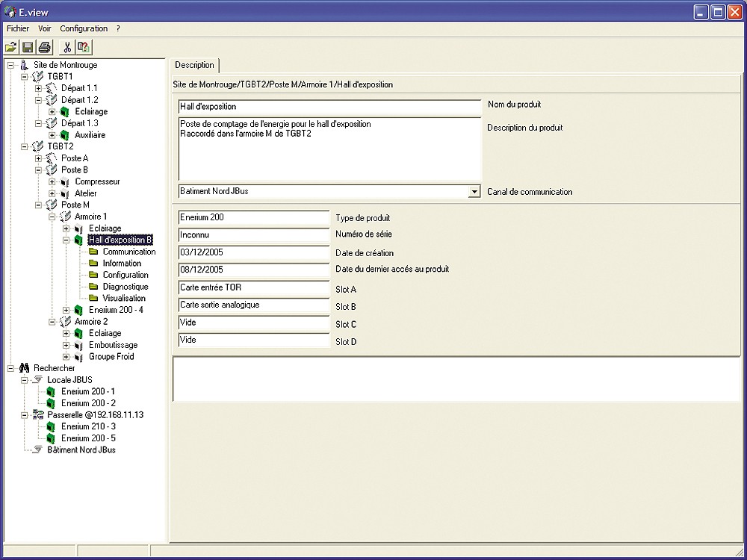The height and width of the screenshot is (560, 747).
Task: Select the Enerium 200 - 5 tree label
Action: (88, 438)
